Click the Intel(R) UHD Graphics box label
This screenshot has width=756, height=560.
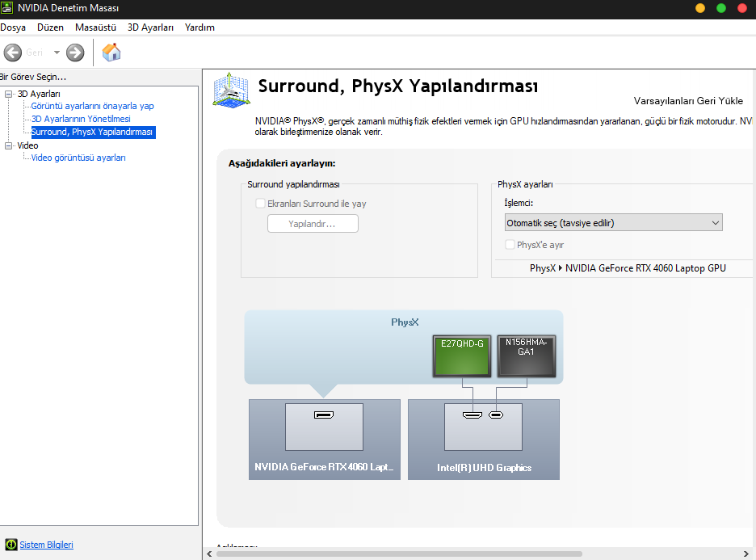click(484, 467)
